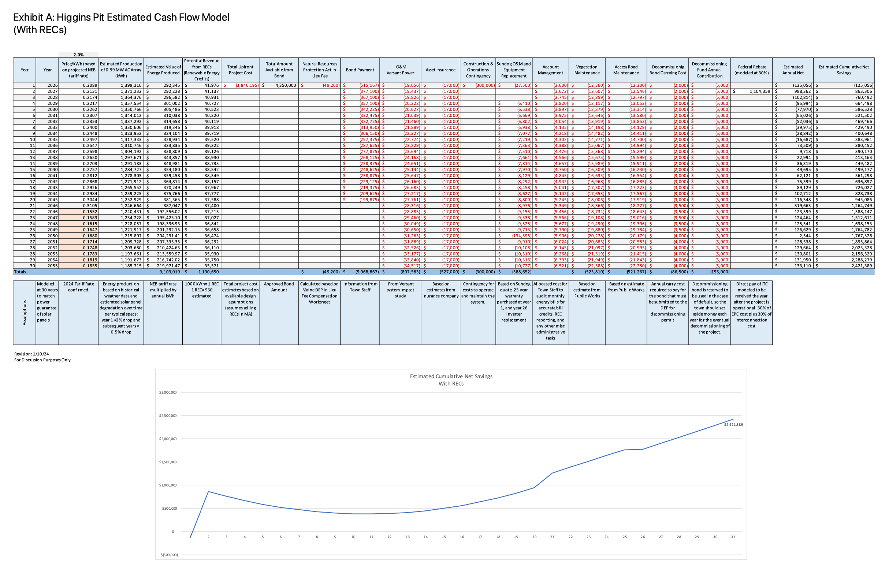Click the $2,421,389 chart data label
The width and height of the screenshot is (889, 588).
[733, 424]
